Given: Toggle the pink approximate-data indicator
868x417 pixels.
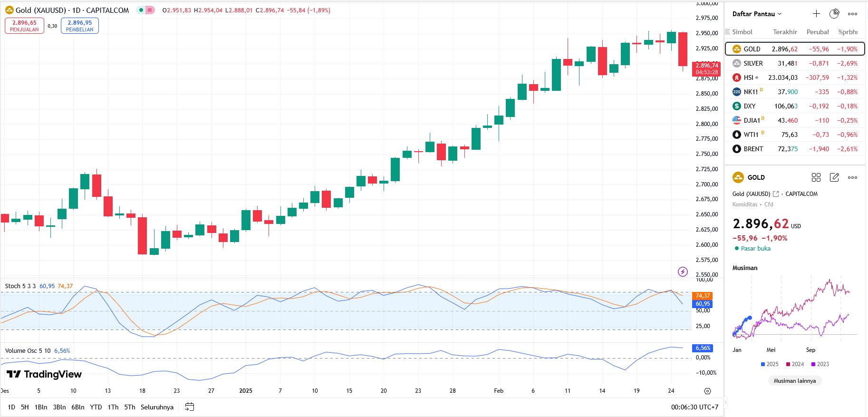Looking at the screenshot, I should [150, 10].
